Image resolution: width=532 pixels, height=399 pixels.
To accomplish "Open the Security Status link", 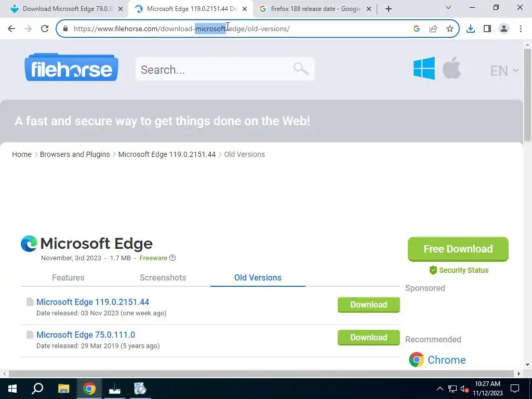I will (x=459, y=270).
